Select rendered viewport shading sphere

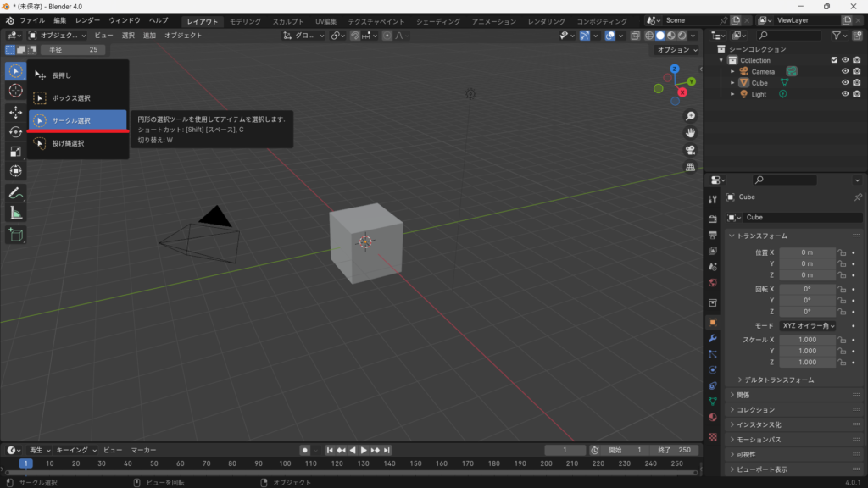pyautogui.click(x=682, y=36)
